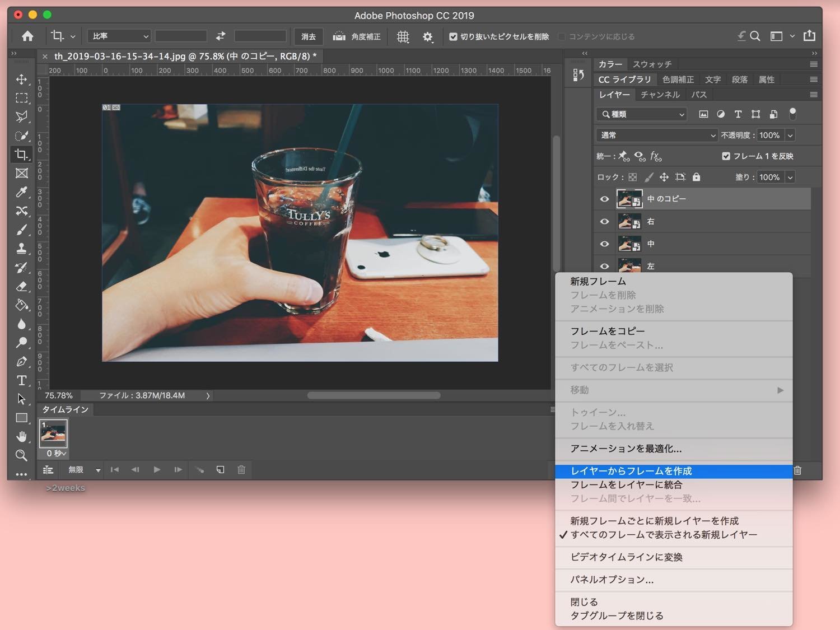Choose フレームをレイヤーに統合 menu item
Viewport: 840px width, 630px height.
(674, 485)
